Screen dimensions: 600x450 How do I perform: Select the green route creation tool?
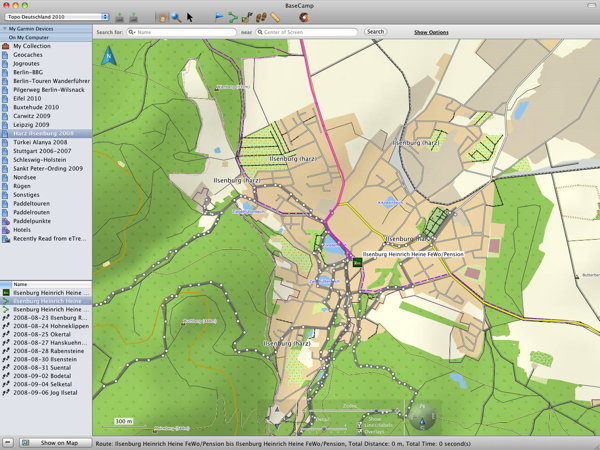[233, 17]
